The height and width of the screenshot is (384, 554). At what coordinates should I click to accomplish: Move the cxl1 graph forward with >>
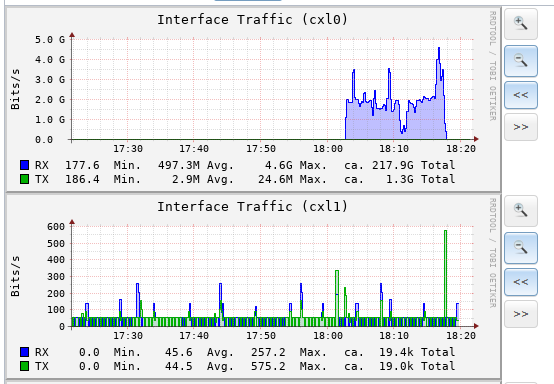coord(521,314)
